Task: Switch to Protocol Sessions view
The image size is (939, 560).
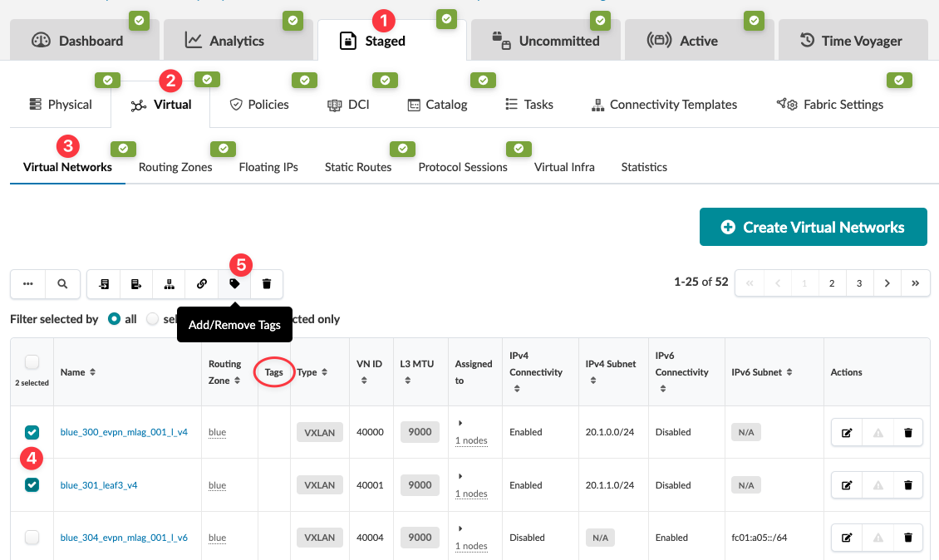Action: coord(463,167)
